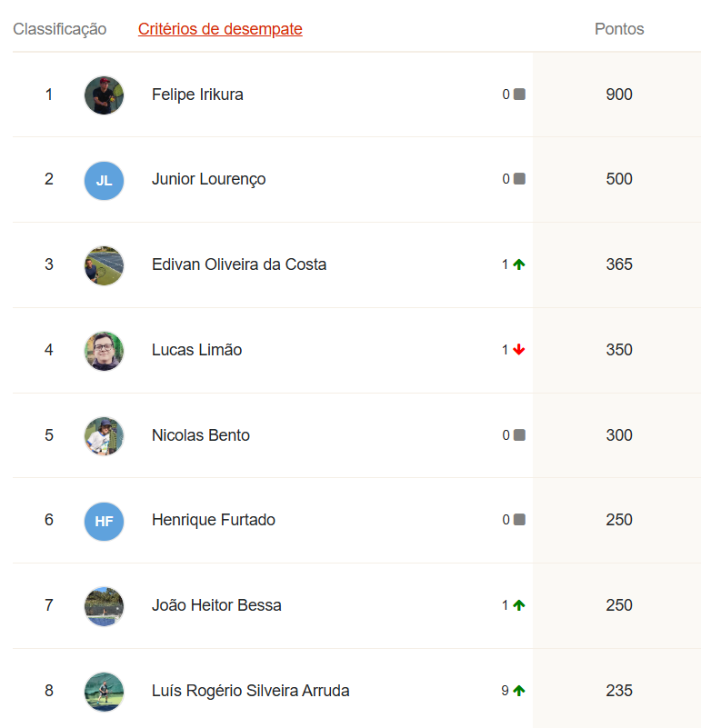The image size is (701, 728).
Task: Click the green up arrow for Edivan
Action: click(x=519, y=264)
